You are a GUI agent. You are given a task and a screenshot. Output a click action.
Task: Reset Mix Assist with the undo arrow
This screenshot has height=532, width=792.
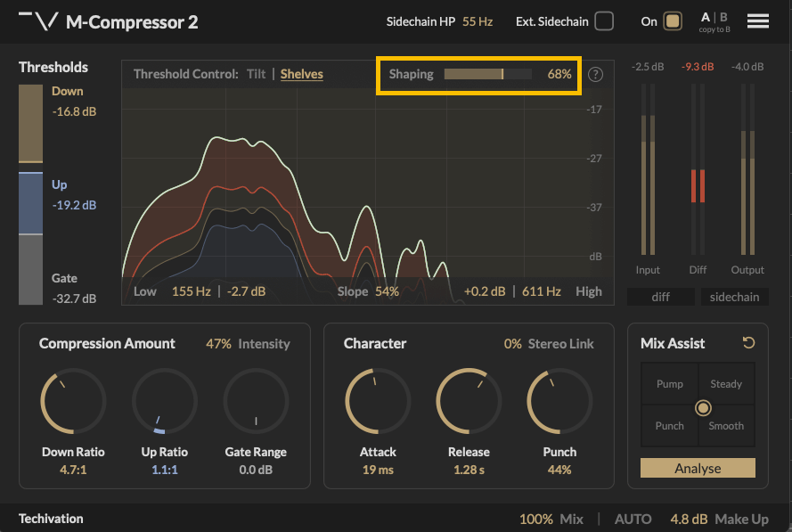(x=748, y=343)
